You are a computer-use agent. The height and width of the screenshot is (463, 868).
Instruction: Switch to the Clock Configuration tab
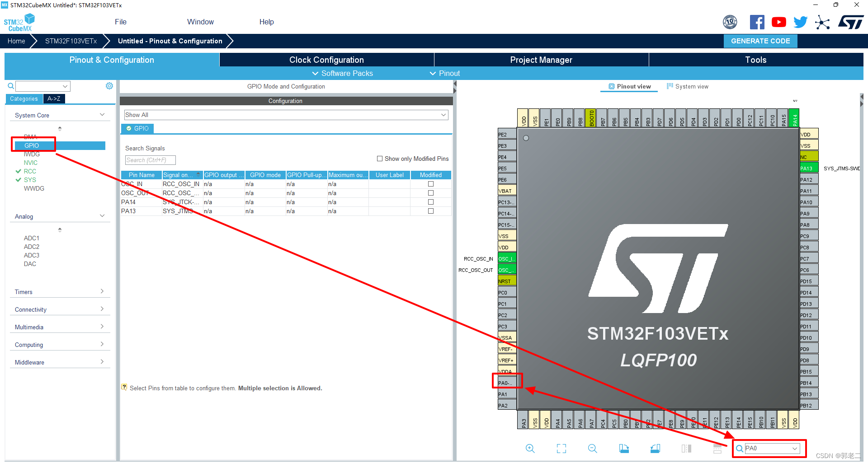click(326, 60)
